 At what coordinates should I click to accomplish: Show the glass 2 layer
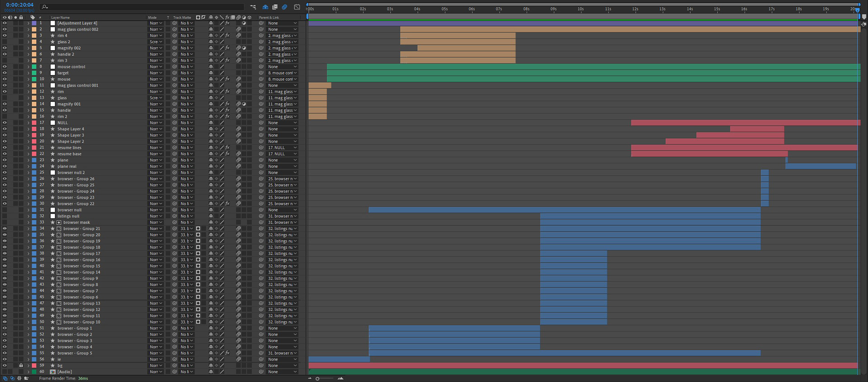(5, 42)
